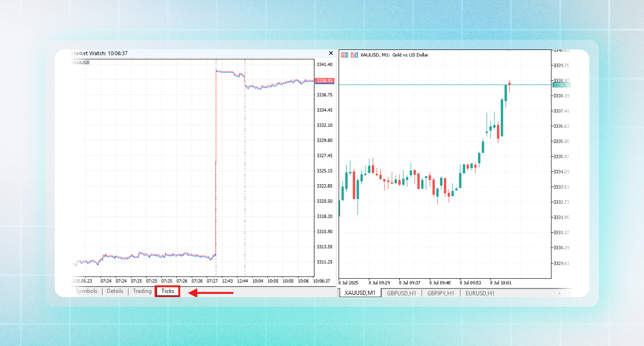Open the Details tab
644x346 pixels.
click(115, 291)
